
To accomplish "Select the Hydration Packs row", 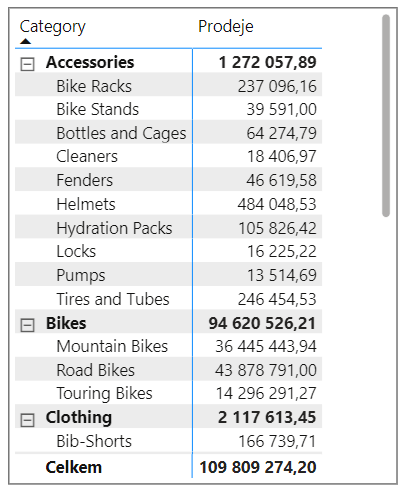I will (169, 228).
